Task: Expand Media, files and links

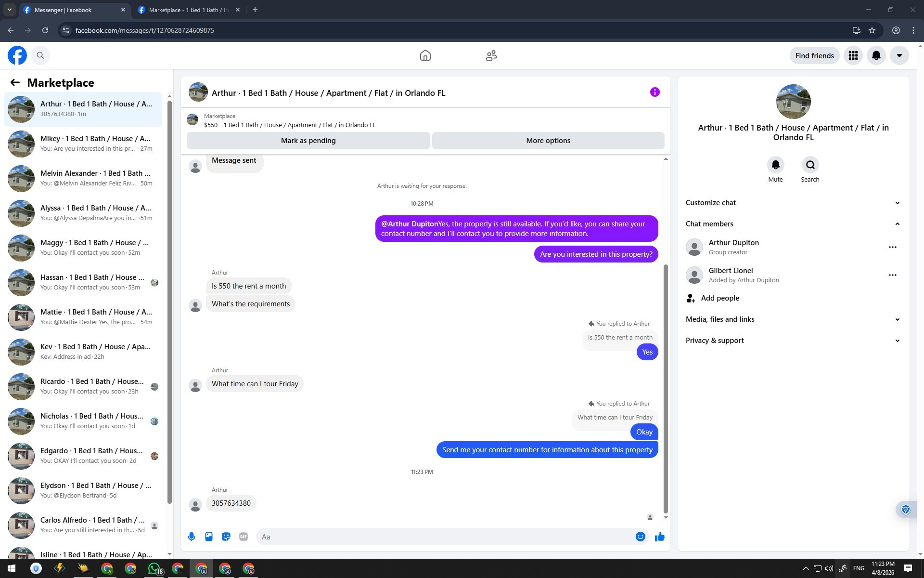Action: coord(792,319)
